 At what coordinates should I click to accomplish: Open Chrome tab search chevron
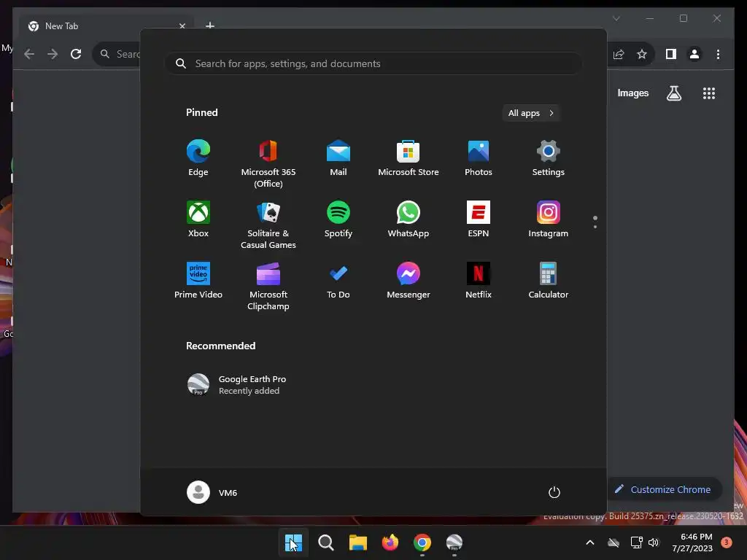pos(616,18)
